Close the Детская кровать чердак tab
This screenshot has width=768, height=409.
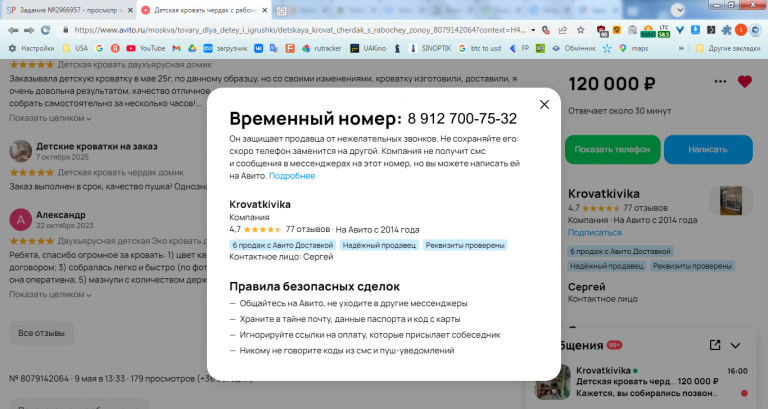[264, 10]
